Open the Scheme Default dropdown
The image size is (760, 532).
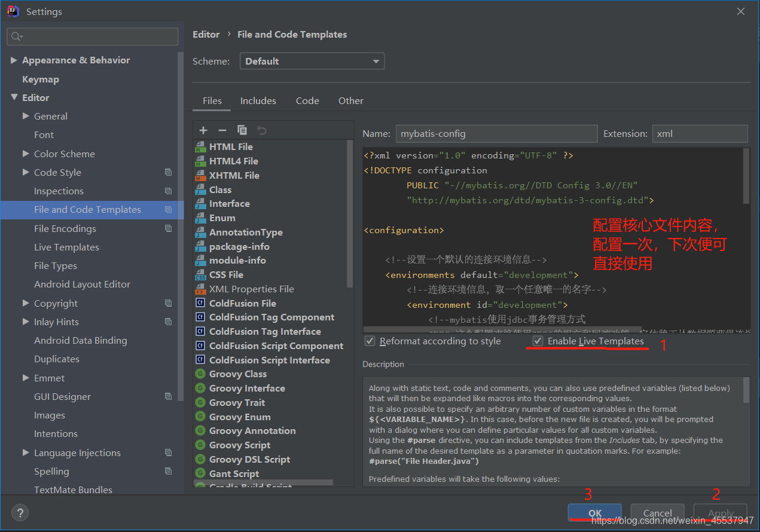pos(312,61)
